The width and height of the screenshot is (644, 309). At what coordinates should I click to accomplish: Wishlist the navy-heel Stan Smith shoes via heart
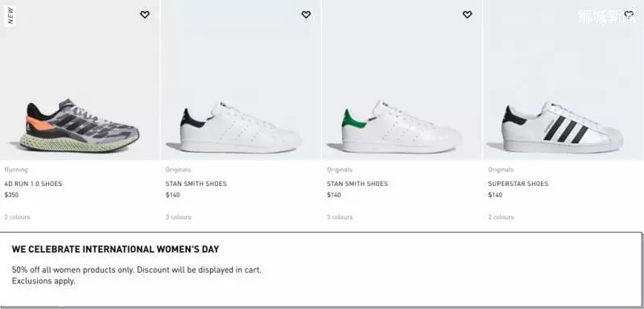(x=306, y=14)
